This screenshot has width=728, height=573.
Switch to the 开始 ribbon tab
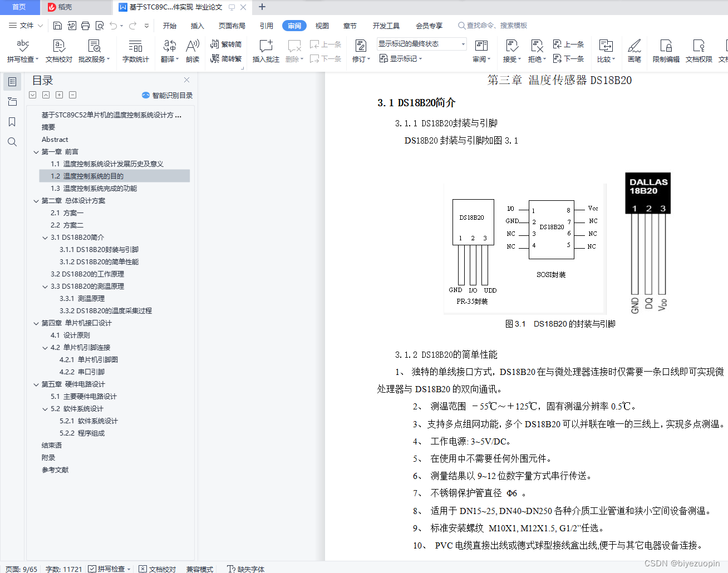click(x=170, y=26)
